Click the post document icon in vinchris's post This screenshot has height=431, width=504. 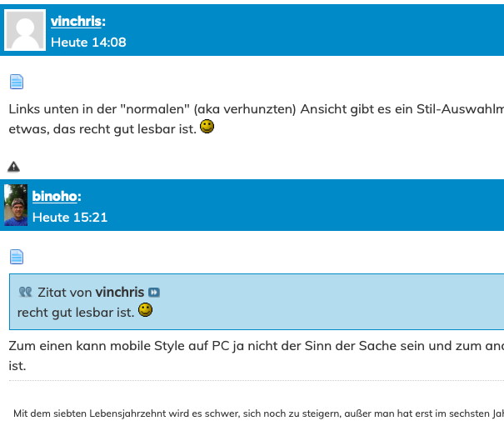point(17,82)
